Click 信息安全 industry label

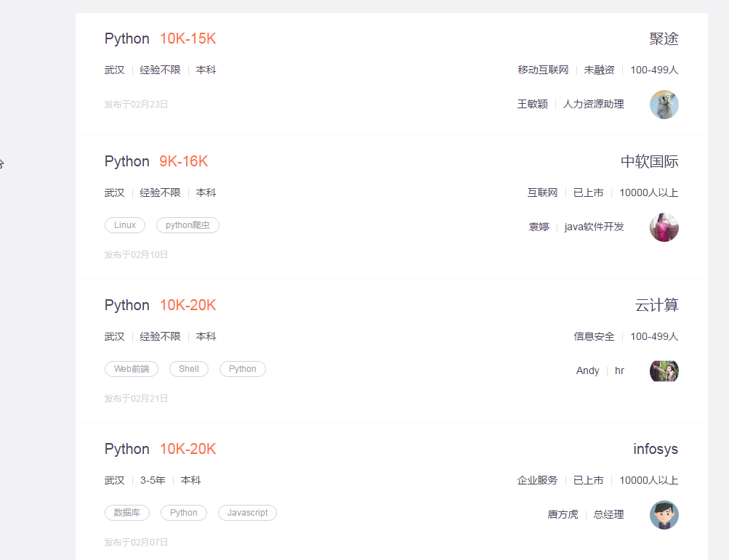click(x=594, y=336)
